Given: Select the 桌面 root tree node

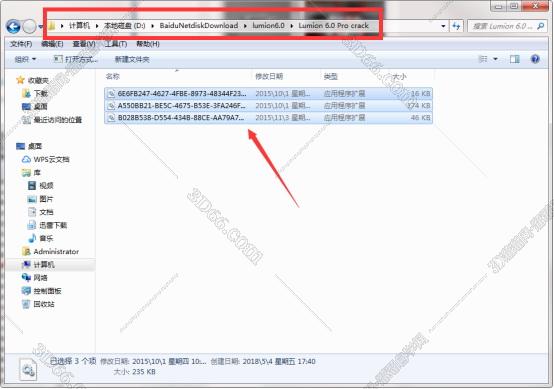Looking at the screenshot, I should point(35,146).
